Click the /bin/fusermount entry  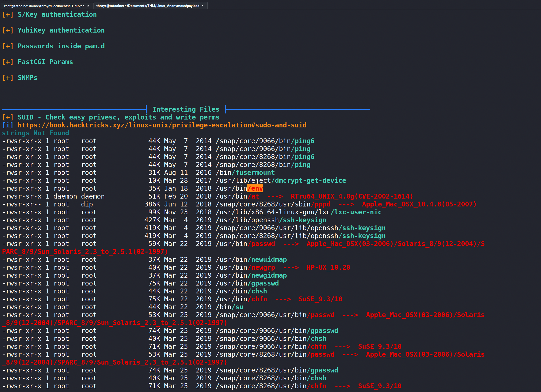(x=245, y=173)
